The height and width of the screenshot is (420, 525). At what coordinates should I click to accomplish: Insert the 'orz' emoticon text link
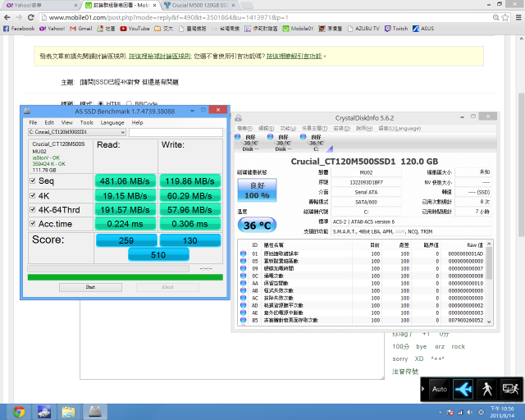click(440, 347)
